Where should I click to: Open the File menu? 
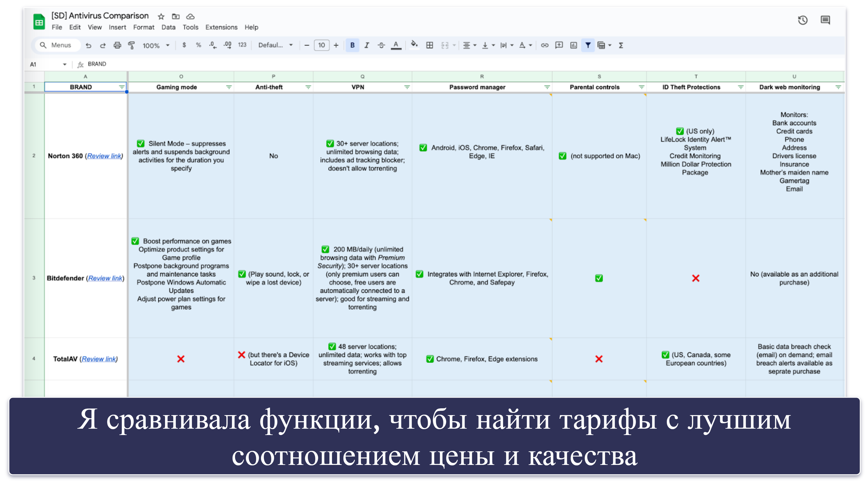coord(57,27)
